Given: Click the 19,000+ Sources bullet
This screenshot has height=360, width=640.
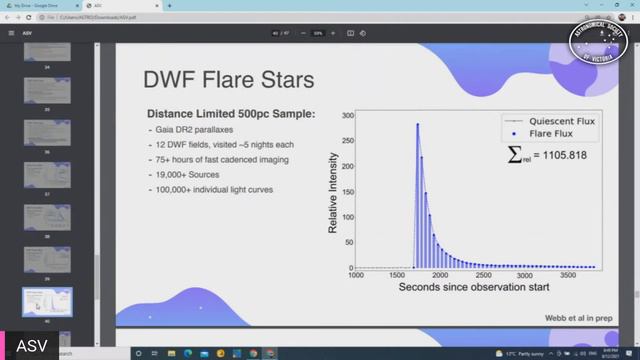Looking at the screenshot, I should click(187, 175).
